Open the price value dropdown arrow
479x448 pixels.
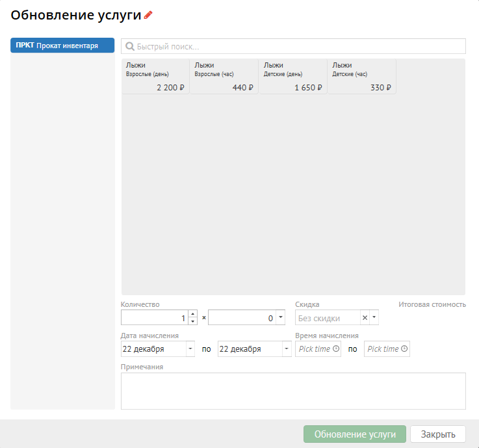tap(280, 317)
